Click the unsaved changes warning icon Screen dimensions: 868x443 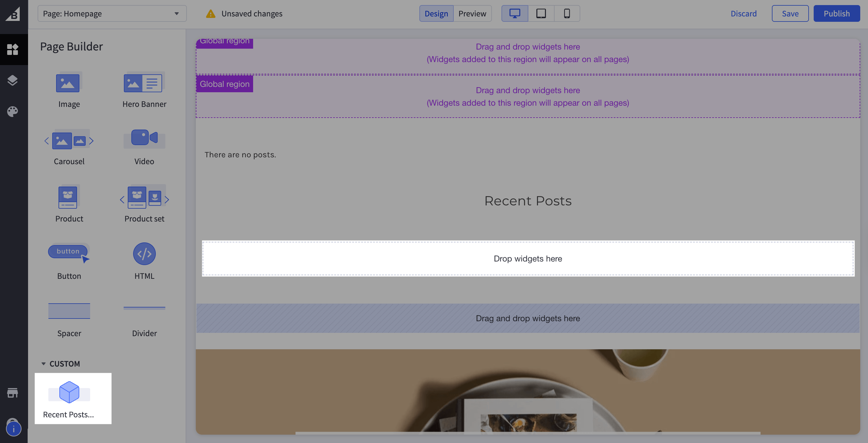click(211, 13)
